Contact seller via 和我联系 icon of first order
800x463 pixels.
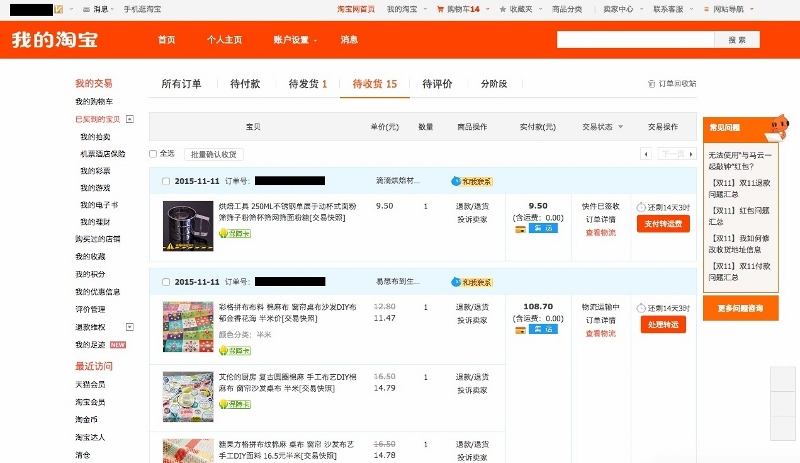pos(471,181)
